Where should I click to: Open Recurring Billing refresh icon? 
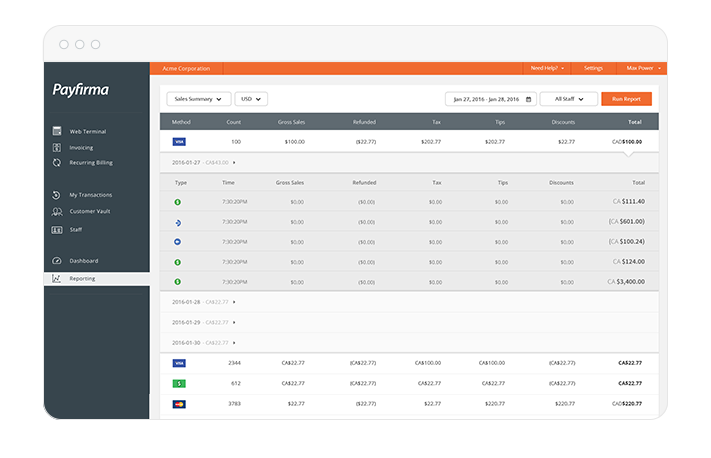click(57, 162)
